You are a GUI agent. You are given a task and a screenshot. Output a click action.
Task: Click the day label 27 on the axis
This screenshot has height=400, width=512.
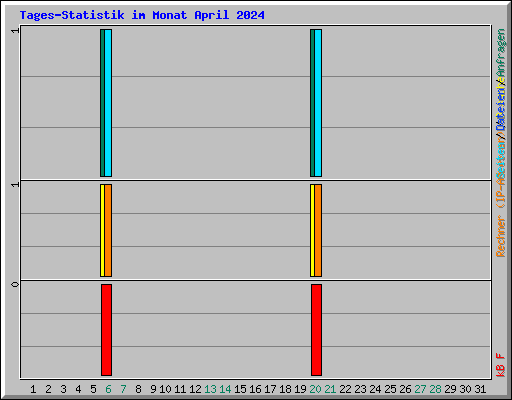420,389
